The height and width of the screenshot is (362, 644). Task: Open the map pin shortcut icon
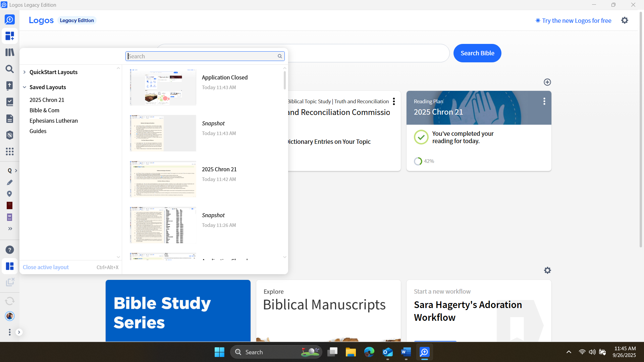coord(9,194)
